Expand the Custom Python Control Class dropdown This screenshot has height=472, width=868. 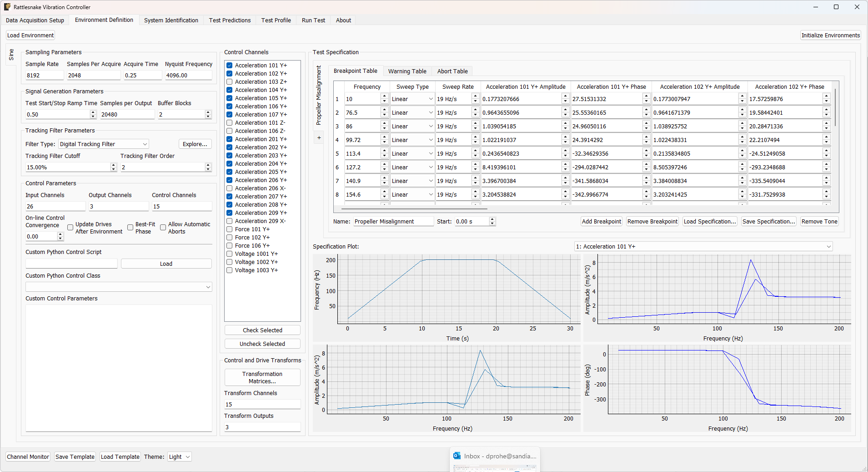[119, 287]
